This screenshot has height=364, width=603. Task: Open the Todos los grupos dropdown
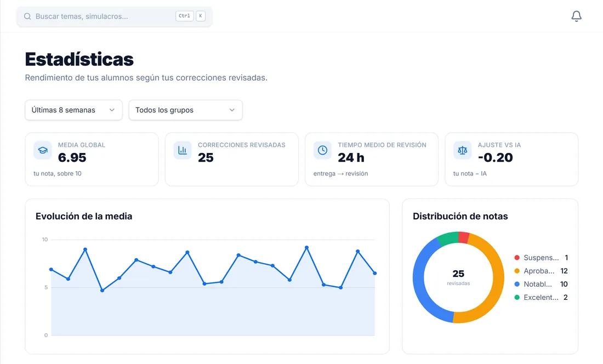coord(186,110)
